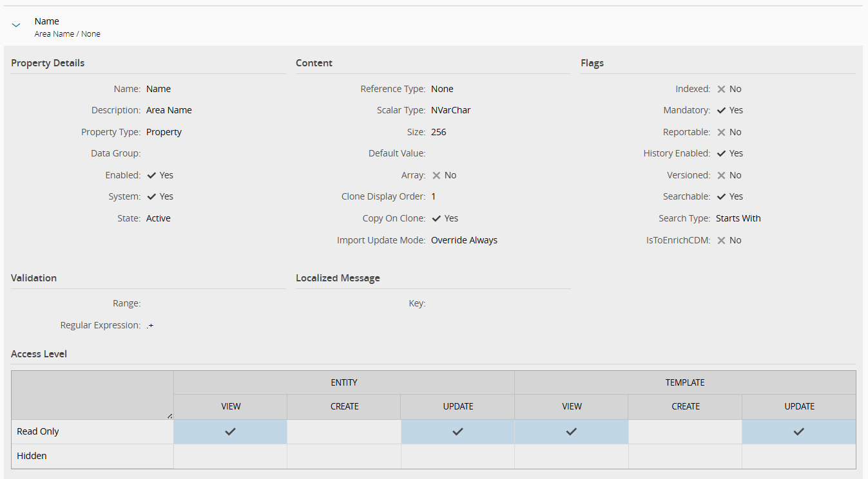The height and width of the screenshot is (479, 868).
Task: Click the Read Only row label
Action: pyautogui.click(x=38, y=431)
